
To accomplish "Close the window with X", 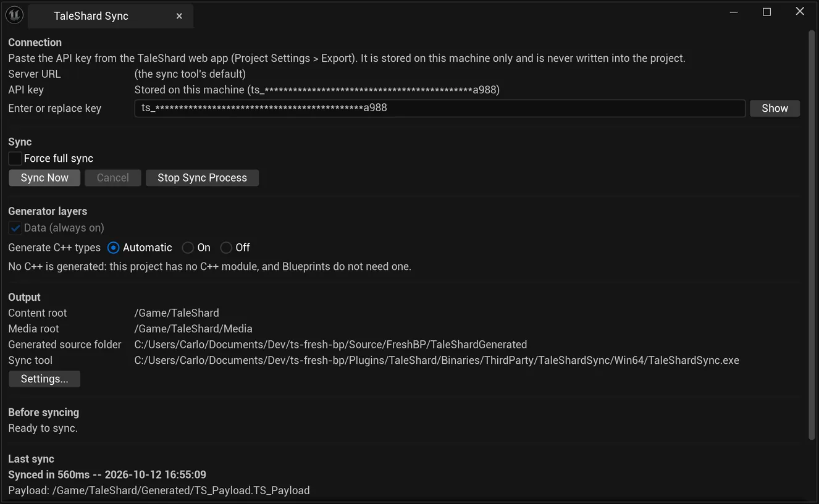I will pyautogui.click(x=800, y=12).
